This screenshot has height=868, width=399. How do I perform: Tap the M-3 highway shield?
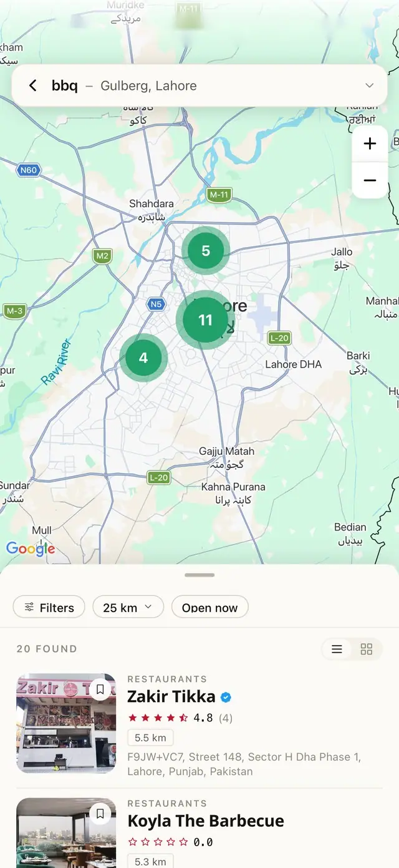click(14, 310)
